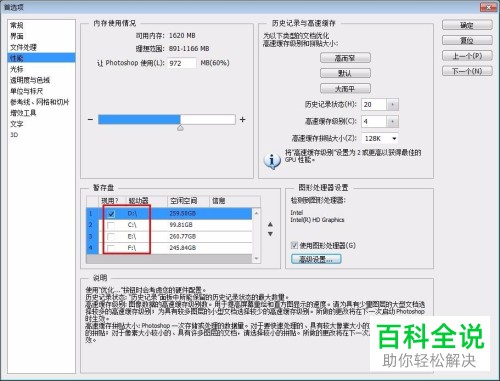Click the 复位 button
This screenshot has width=500, height=381.
467,40
